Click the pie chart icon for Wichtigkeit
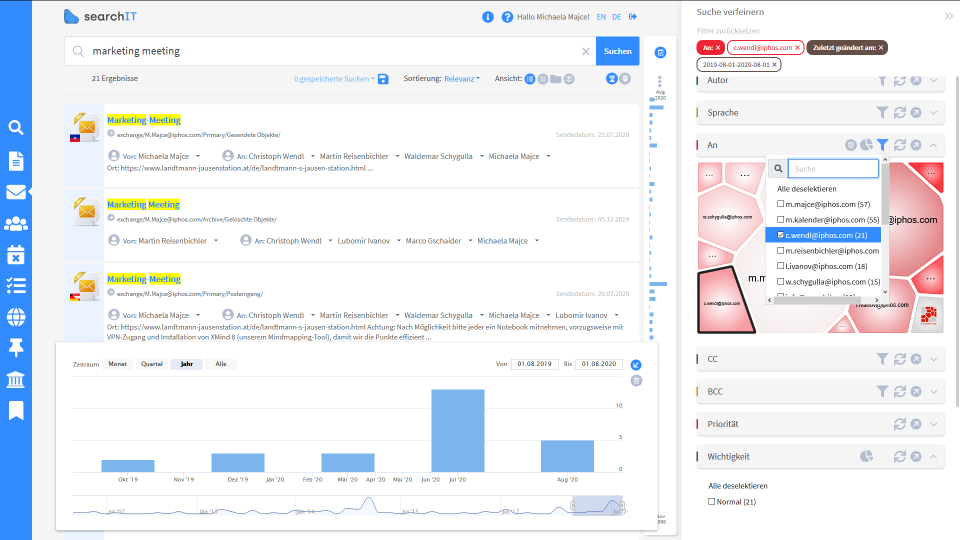The height and width of the screenshot is (540, 960). (866, 457)
